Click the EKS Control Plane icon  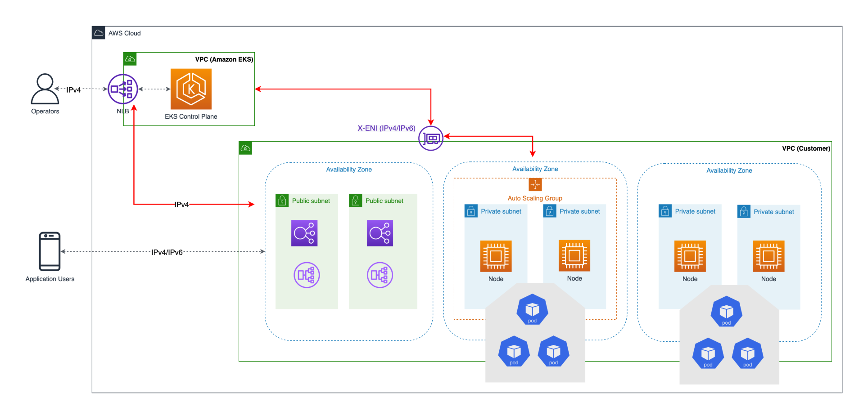(x=191, y=89)
